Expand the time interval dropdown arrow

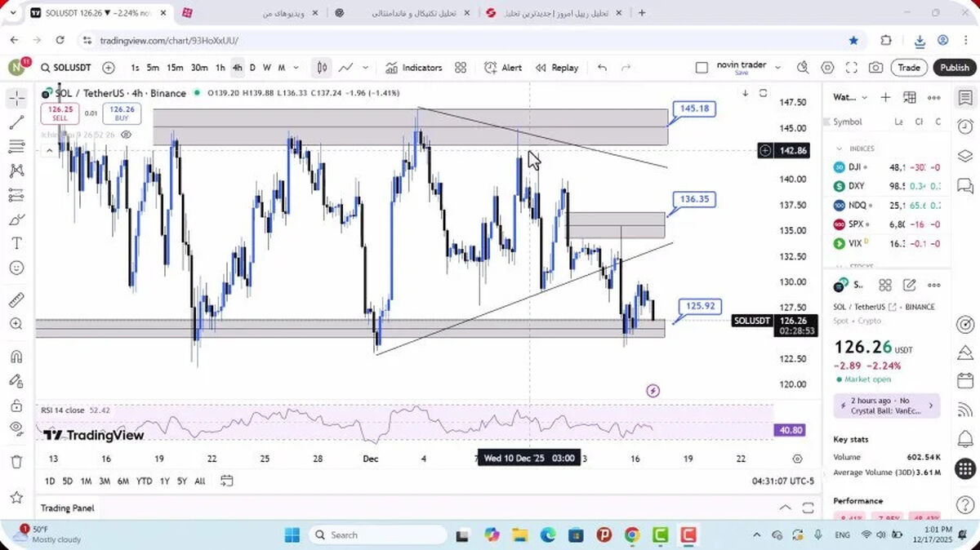pyautogui.click(x=296, y=68)
